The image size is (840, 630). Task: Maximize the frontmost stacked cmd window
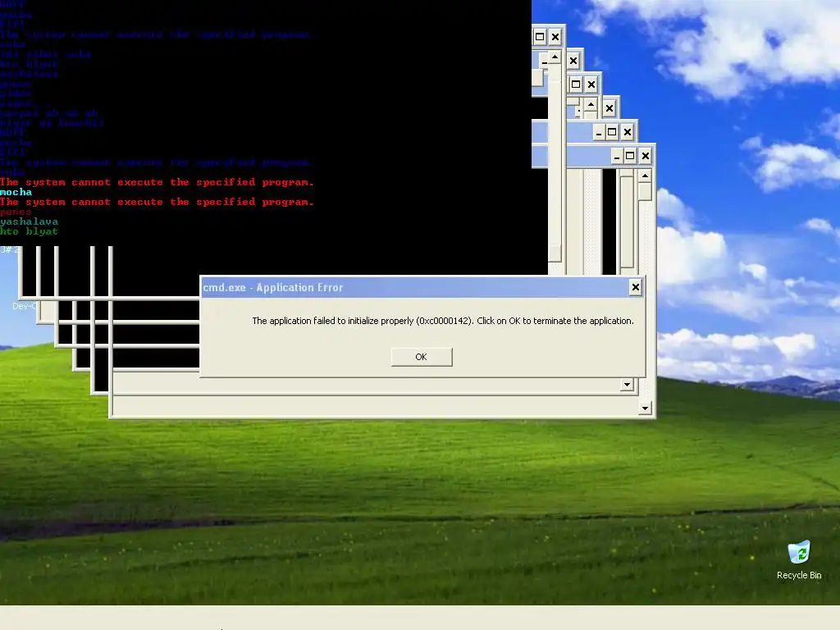pyautogui.click(x=630, y=156)
